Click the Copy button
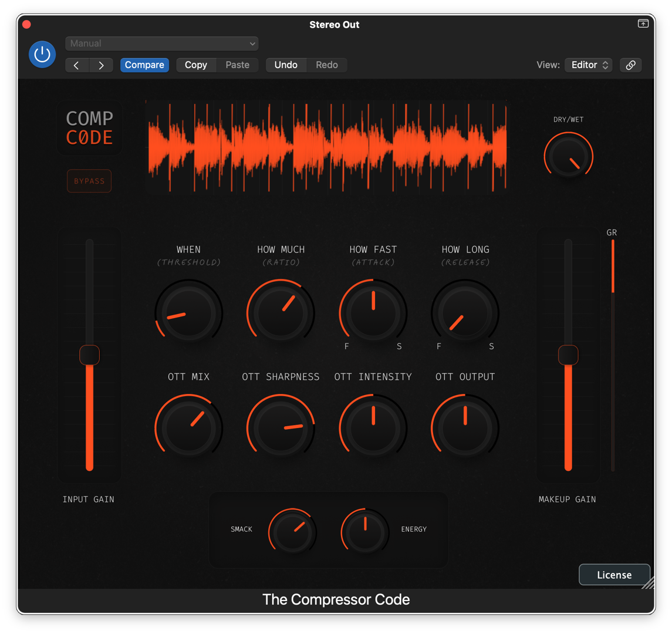The width and height of the screenshot is (672, 634). [x=196, y=65]
